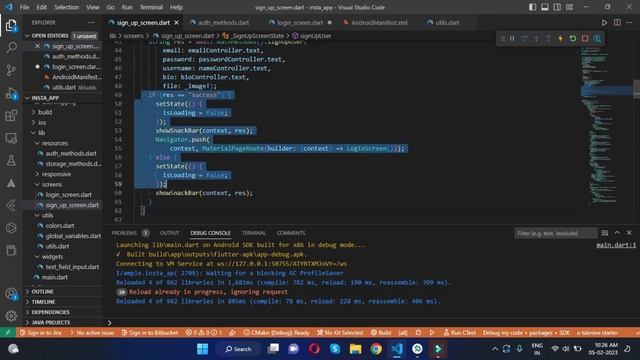
Task: Run the file using the editor play button
Action: pos(604,22)
